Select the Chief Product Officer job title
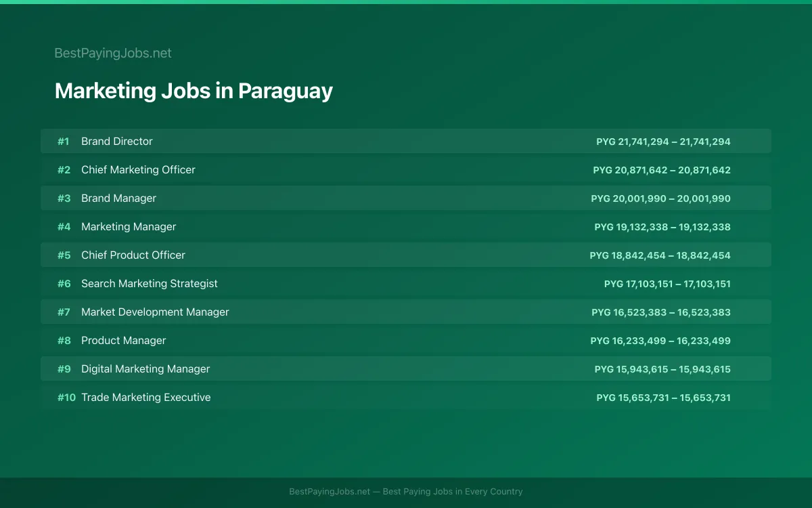 coord(133,255)
